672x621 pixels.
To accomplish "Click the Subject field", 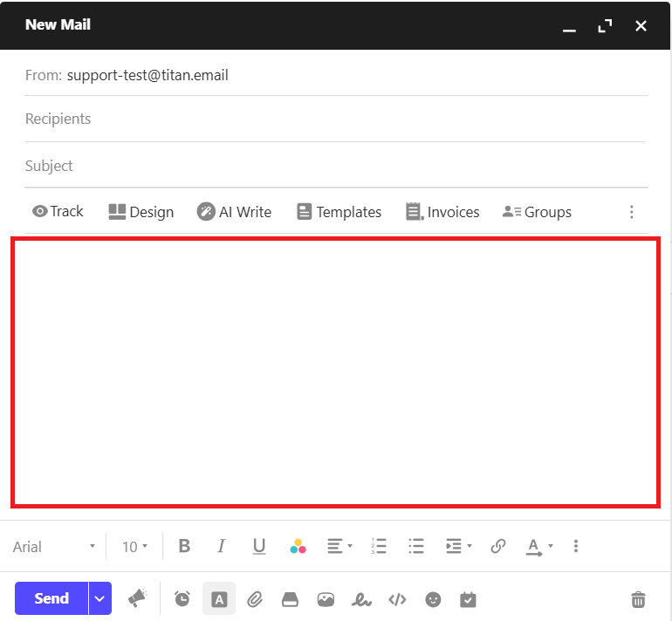I will (x=336, y=166).
